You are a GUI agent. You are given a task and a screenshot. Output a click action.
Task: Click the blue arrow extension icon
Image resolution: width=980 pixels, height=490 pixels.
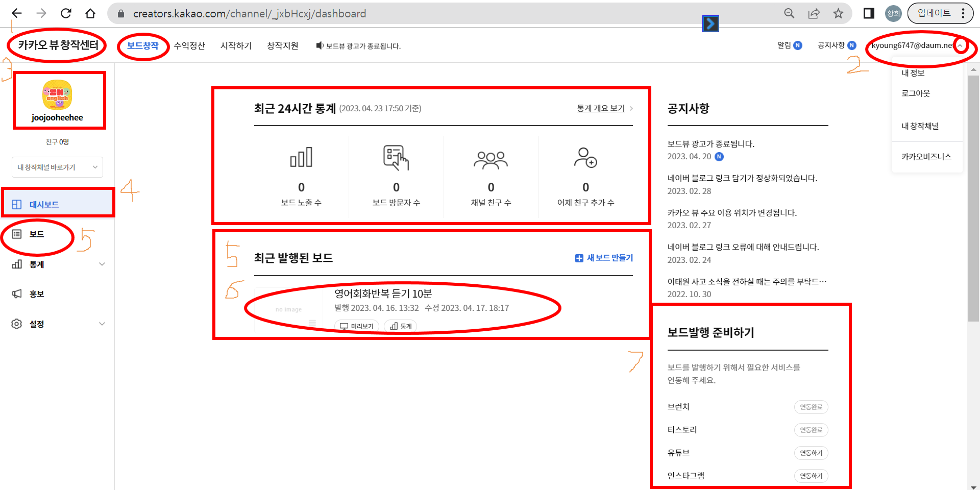coord(710,23)
